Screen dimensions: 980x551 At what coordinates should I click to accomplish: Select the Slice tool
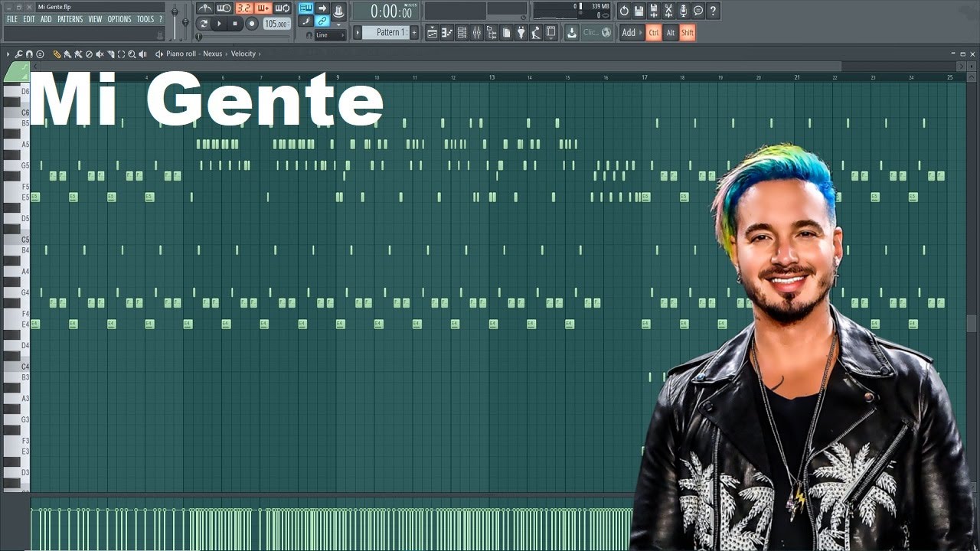pyautogui.click(x=110, y=54)
